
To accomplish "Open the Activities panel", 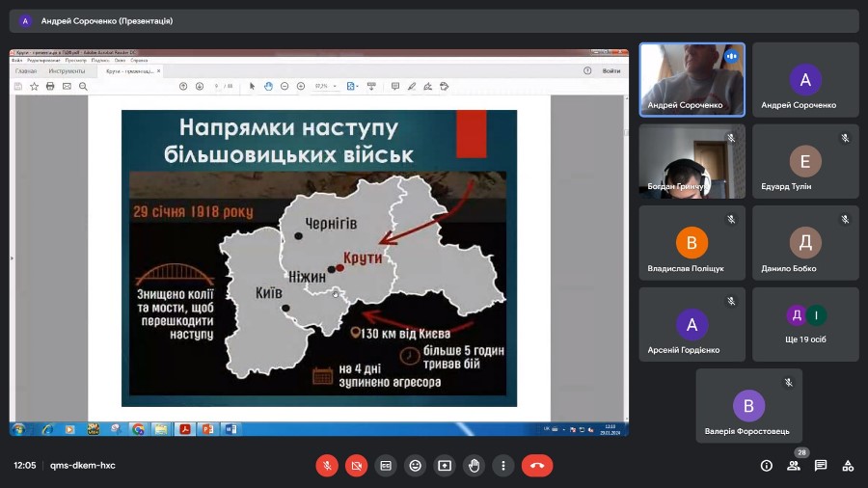I will coord(848,465).
